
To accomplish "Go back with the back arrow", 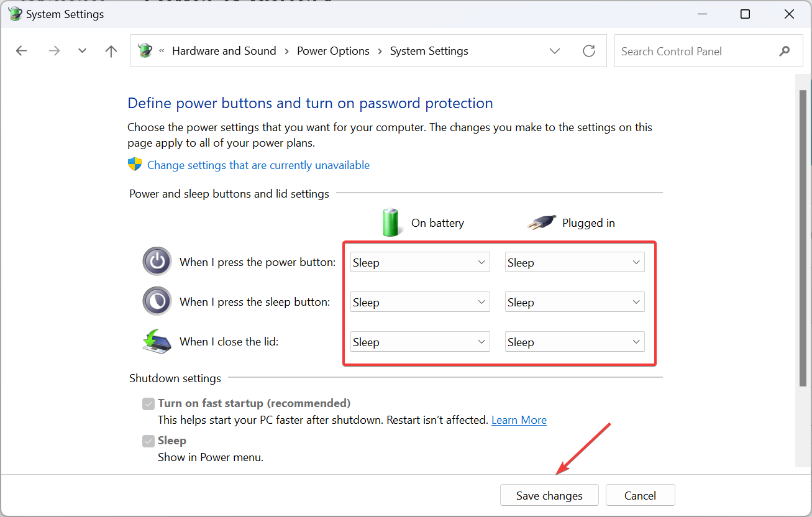I will click(22, 51).
